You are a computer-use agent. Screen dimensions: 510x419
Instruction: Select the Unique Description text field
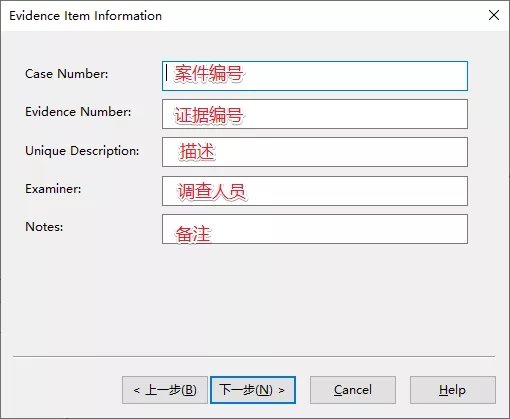pos(315,152)
